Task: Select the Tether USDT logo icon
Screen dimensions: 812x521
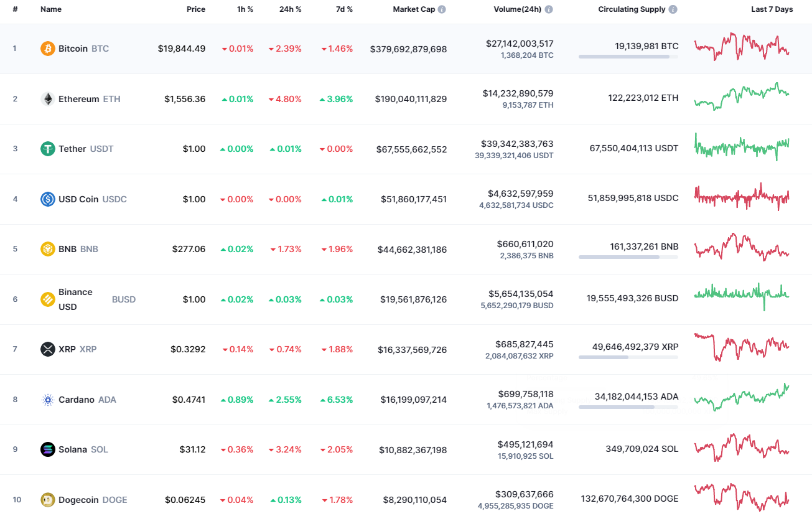Action: click(47, 149)
